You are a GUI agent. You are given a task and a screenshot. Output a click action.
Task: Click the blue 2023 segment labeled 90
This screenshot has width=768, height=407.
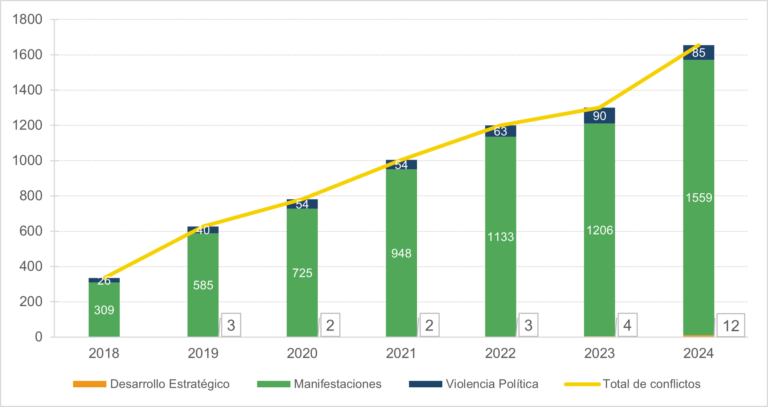coord(599,116)
